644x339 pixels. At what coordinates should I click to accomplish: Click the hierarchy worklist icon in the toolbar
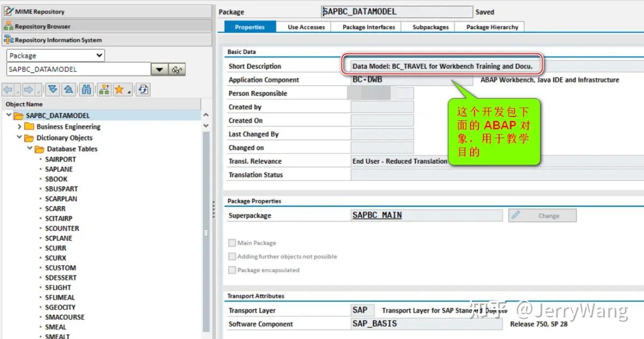[x=105, y=89]
